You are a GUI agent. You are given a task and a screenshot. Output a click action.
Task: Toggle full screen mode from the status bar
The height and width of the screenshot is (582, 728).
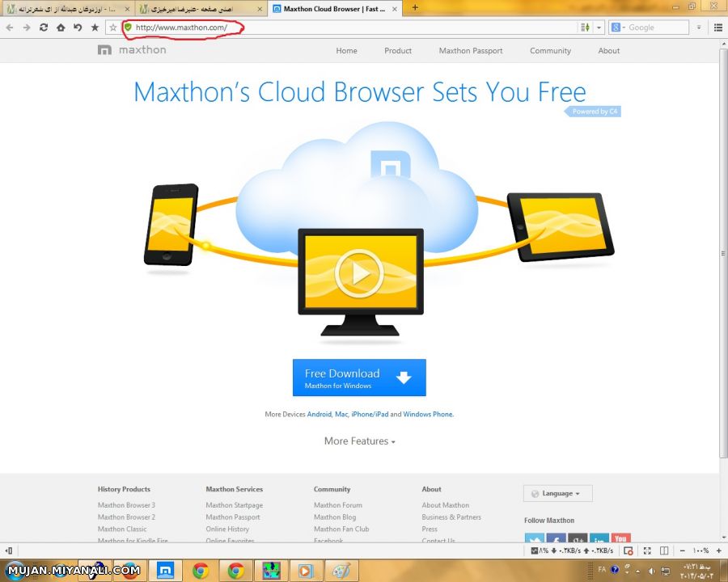tap(647, 551)
